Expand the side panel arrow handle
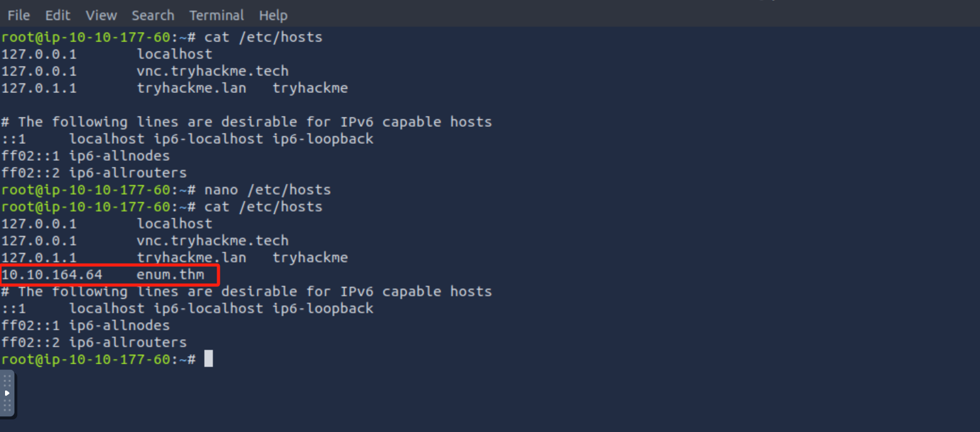The height and width of the screenshot is (432, 980). point(7,393)
